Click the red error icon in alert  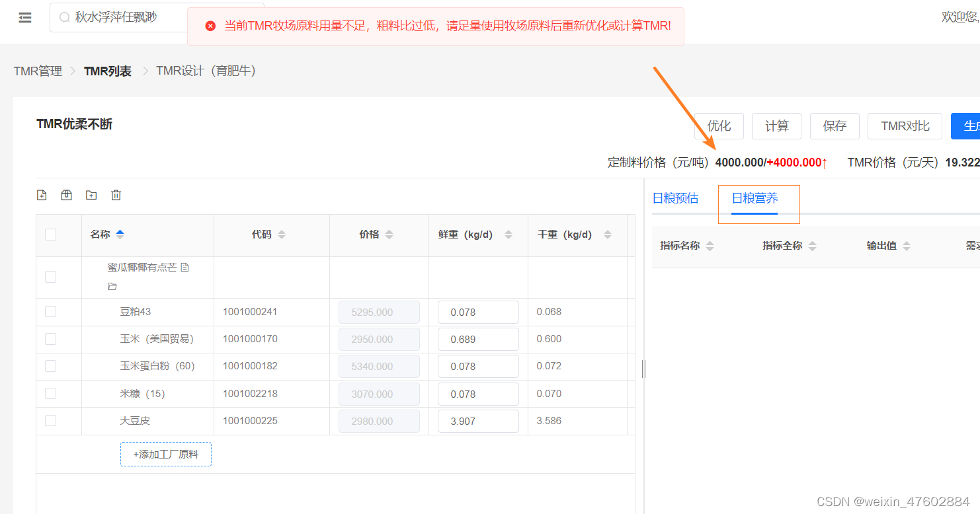pos(210,26)
